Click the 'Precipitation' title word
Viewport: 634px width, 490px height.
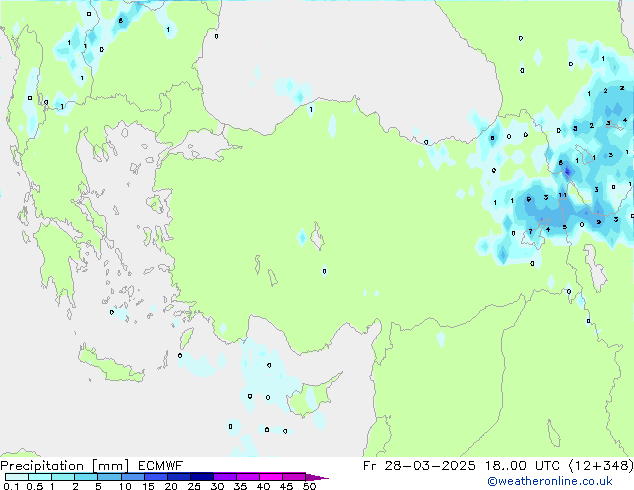(42, 466)
